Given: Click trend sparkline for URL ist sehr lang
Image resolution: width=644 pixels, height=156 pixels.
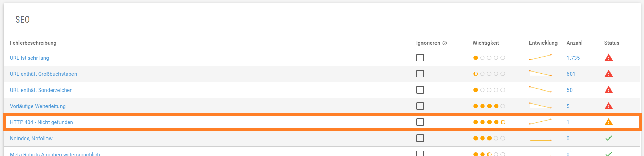Looking at the screenshot, I should pyautogui.click(x=540, y=57).
